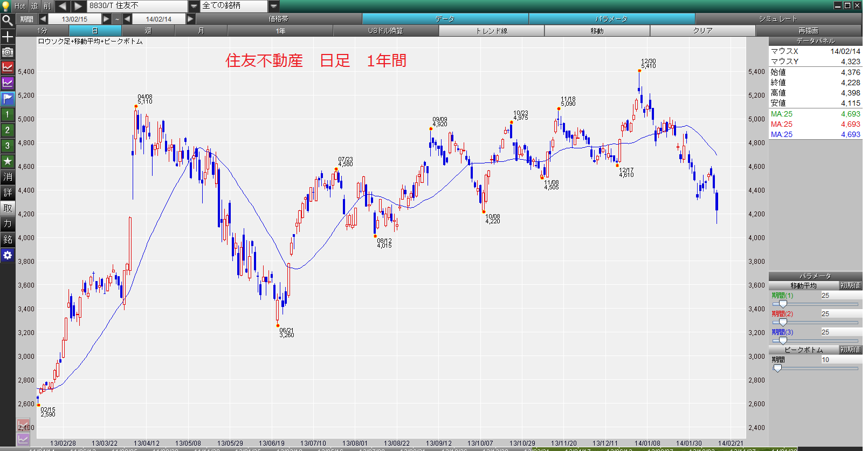Open settings with the gear icon

click(x=8, y=255)
